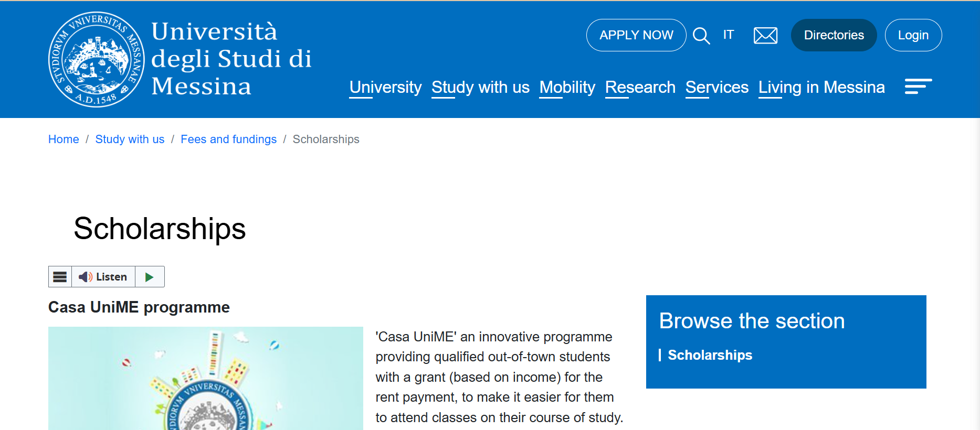Expand the Living in Messina menu
This screenshot has width=980, height=430.
(x=821, y=88)
